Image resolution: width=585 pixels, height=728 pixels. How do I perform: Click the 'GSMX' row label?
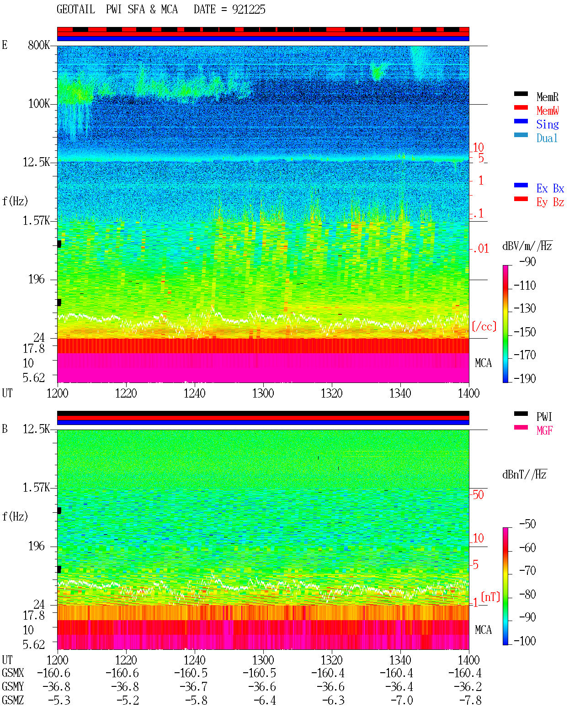click(13, 673)
